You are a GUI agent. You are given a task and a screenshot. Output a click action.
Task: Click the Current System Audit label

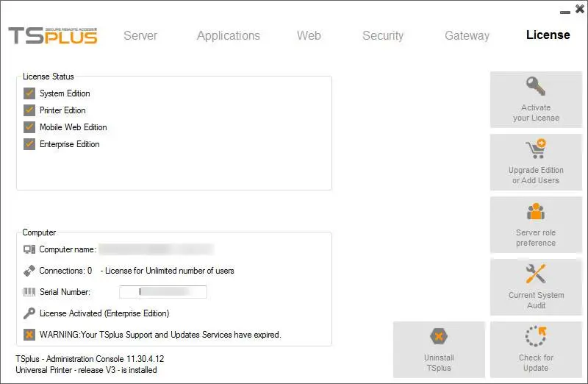[x=537, y=300]
